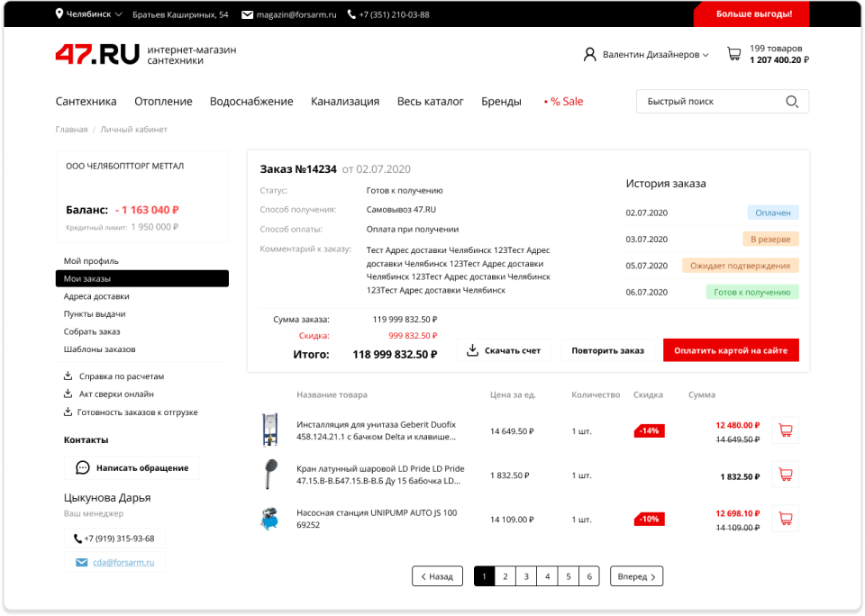Screen dimensions: 865x616
Task: Expand Валентин Дизайнеров user menu
Action: coord(646,55)
